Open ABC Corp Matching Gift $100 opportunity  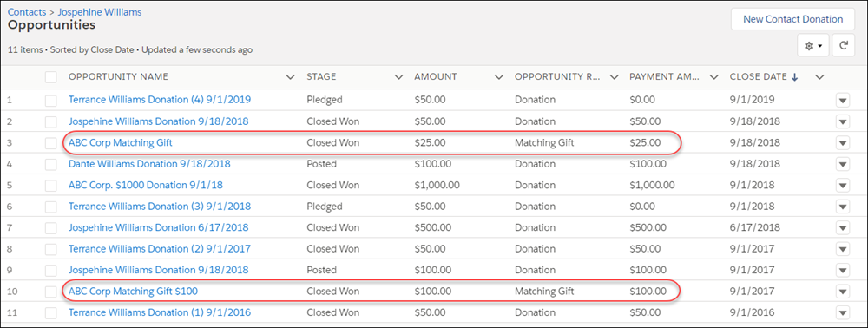pyautogui.click(x=134, y=292)
